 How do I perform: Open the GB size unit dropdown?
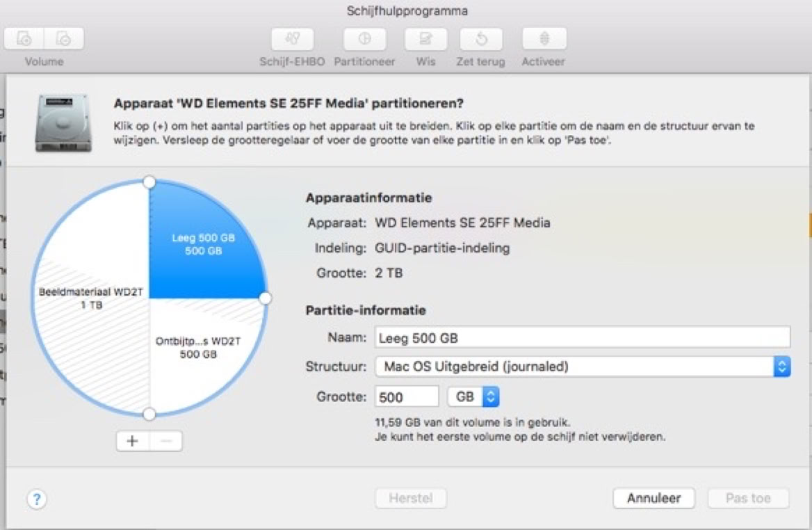[473, 397]
